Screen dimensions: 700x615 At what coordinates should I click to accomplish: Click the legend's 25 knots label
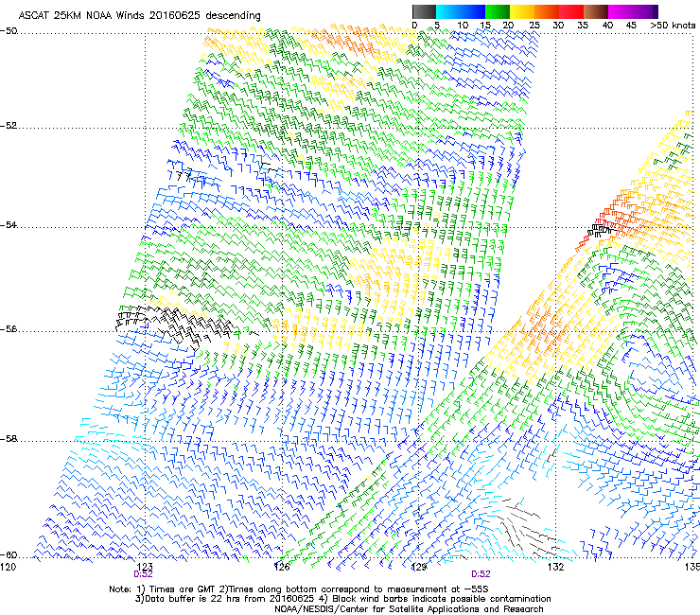pos(534,25)
